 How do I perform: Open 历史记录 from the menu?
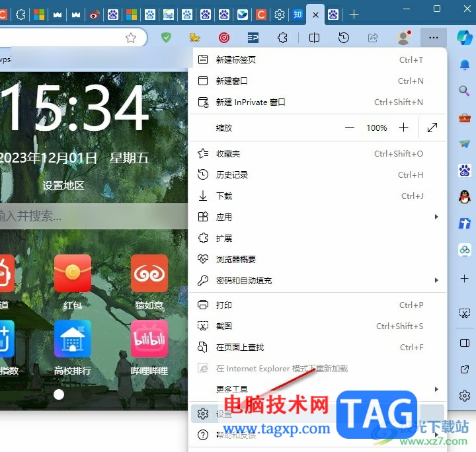click(317, 174)
